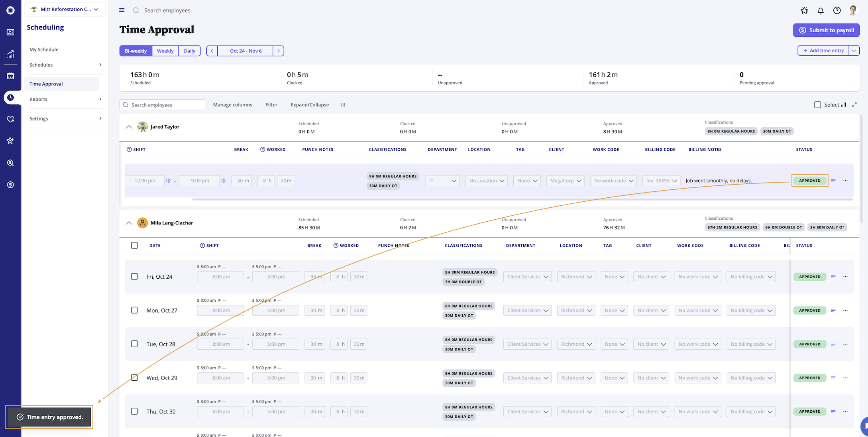Open the time clock icon in left rail

pos(11,98)
